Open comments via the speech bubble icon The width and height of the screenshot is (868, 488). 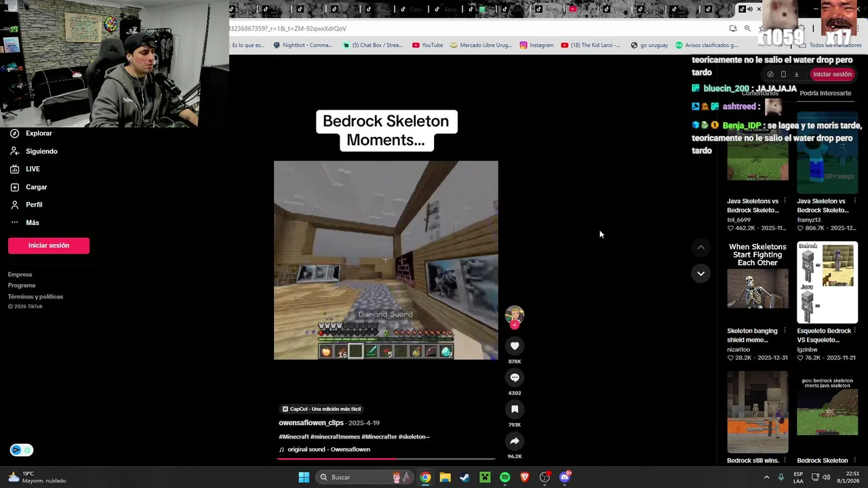(x=515, y=378)
